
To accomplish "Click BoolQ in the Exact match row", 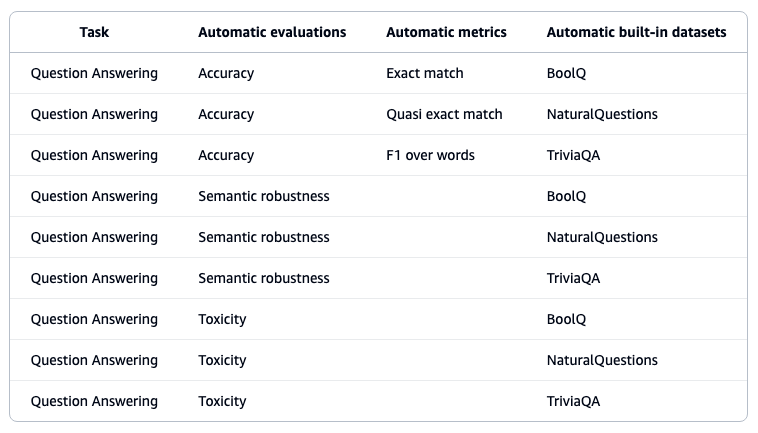I will [566, 73].
